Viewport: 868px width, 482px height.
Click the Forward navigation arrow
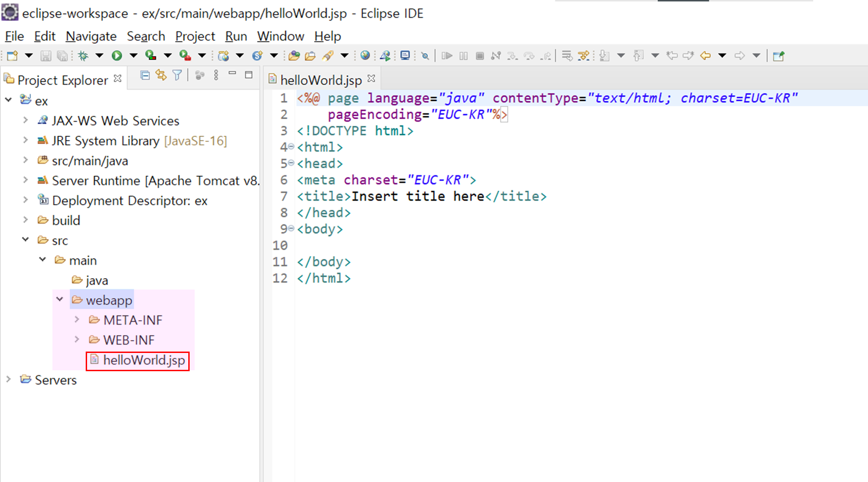tap(739, 56)
